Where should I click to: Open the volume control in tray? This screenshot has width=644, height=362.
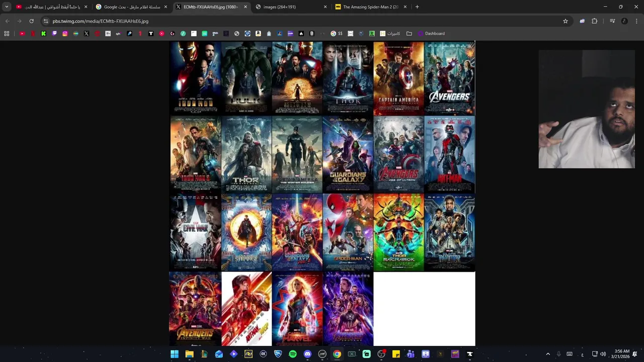(x=603, y=354)
